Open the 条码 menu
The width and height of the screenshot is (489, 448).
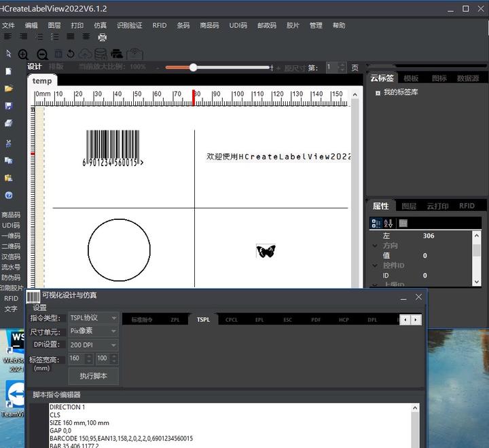pos(183,25)
